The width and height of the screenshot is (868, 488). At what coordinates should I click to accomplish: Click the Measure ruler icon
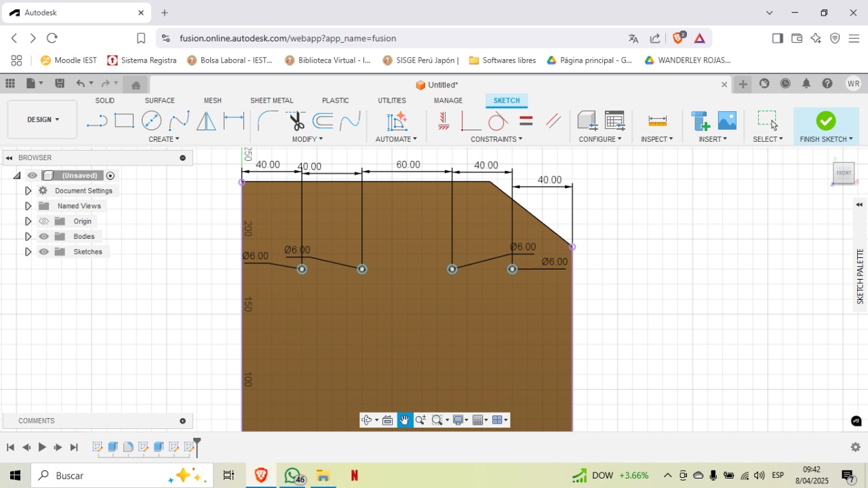coord(656,121)
